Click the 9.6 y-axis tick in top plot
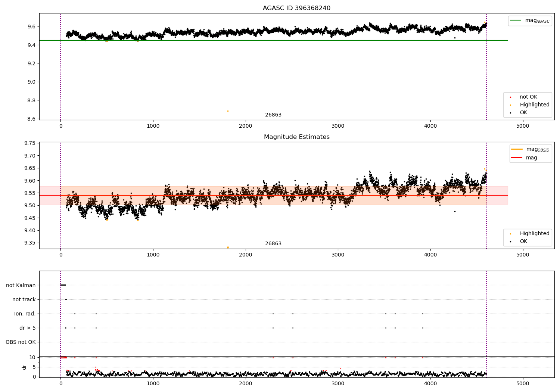Image resolution: width=560 pixels, height=392 pixels. click(31, 27)
